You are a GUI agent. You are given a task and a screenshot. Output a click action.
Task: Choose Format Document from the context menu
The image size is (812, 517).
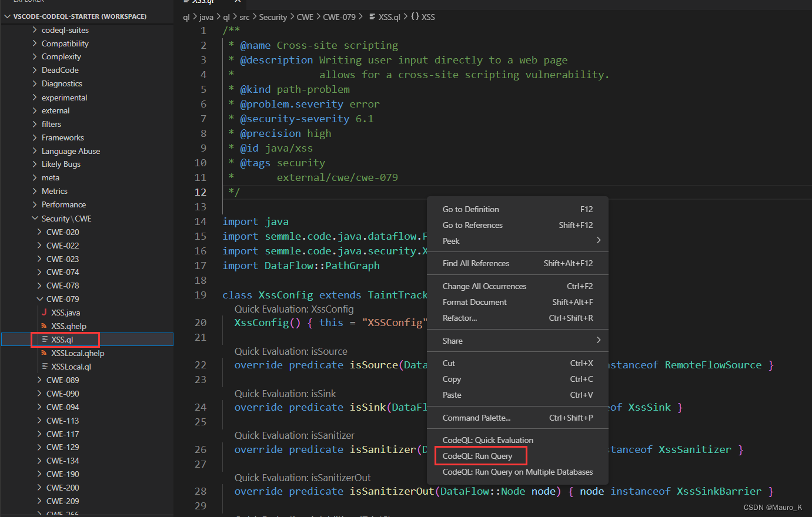coord(517,302)
